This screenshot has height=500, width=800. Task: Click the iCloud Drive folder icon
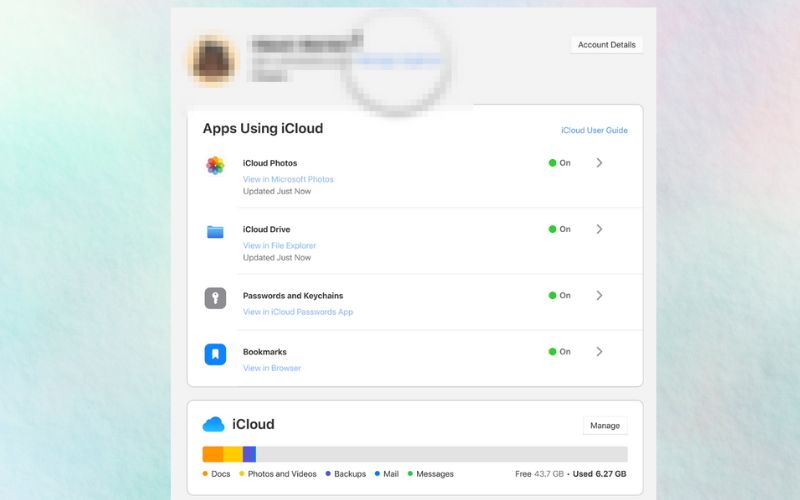pos(215,232)
